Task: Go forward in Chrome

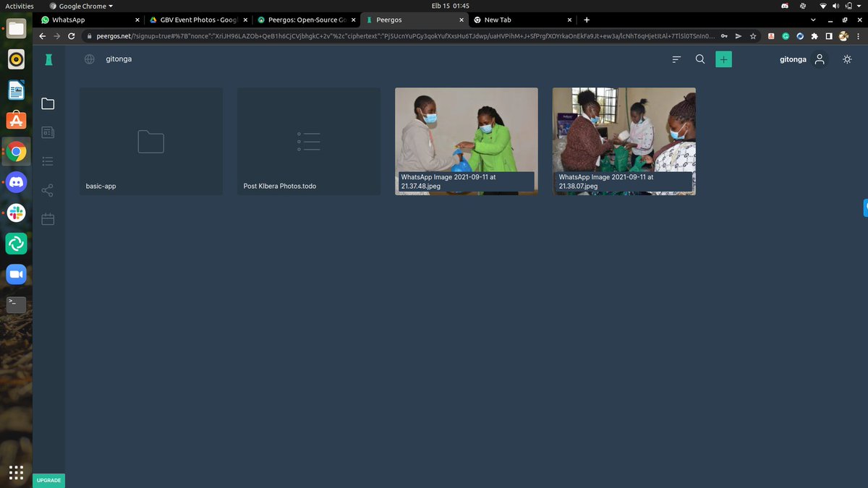Action: [57, 35]
